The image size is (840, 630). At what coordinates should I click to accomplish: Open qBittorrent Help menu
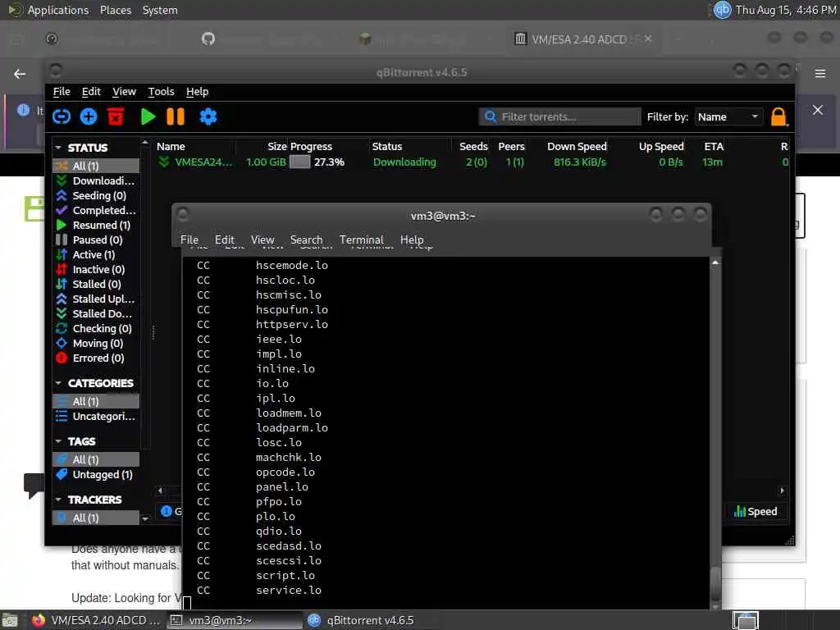[x=197, y=92]
